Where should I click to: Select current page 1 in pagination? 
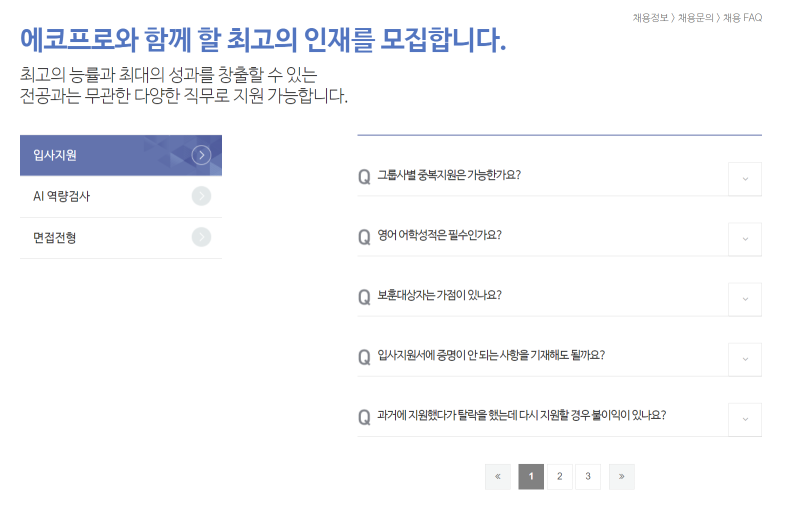point(531,477)
